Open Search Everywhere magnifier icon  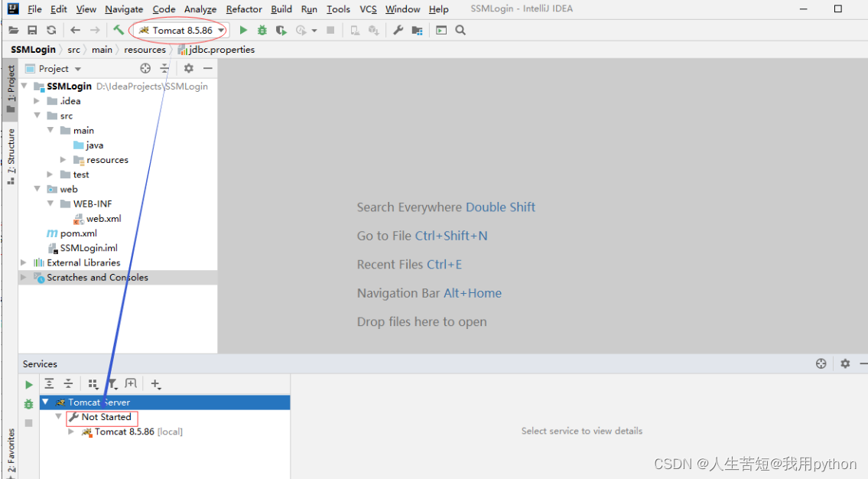460,31
